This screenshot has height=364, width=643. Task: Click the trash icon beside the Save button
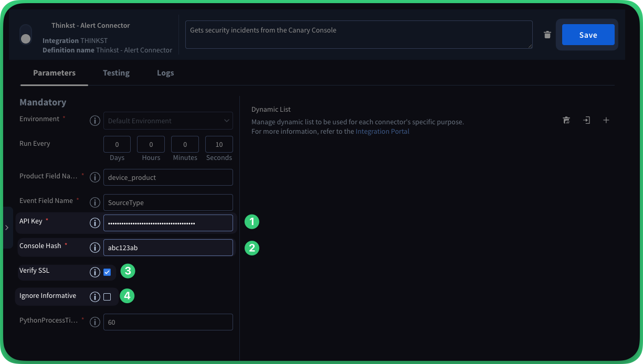point(547,35)
